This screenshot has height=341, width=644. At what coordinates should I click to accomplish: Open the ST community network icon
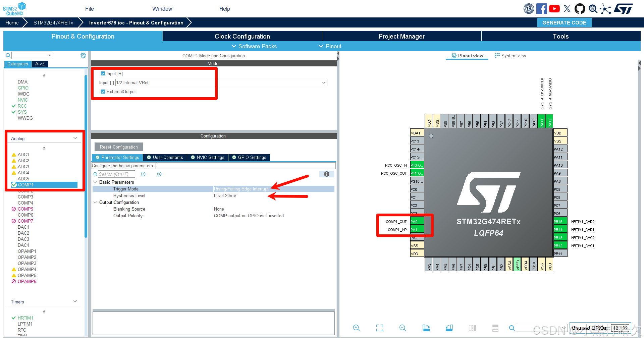pos(605,9)
